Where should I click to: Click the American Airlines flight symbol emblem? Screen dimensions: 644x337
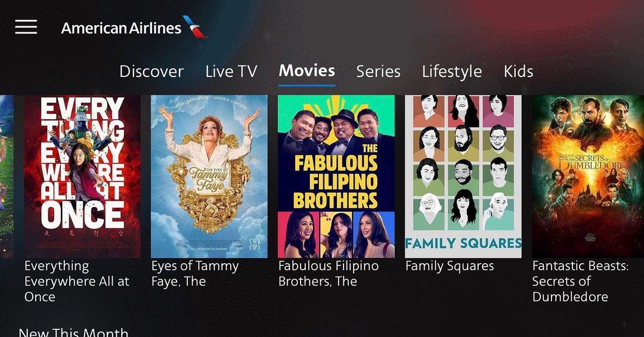pos(194,27)
